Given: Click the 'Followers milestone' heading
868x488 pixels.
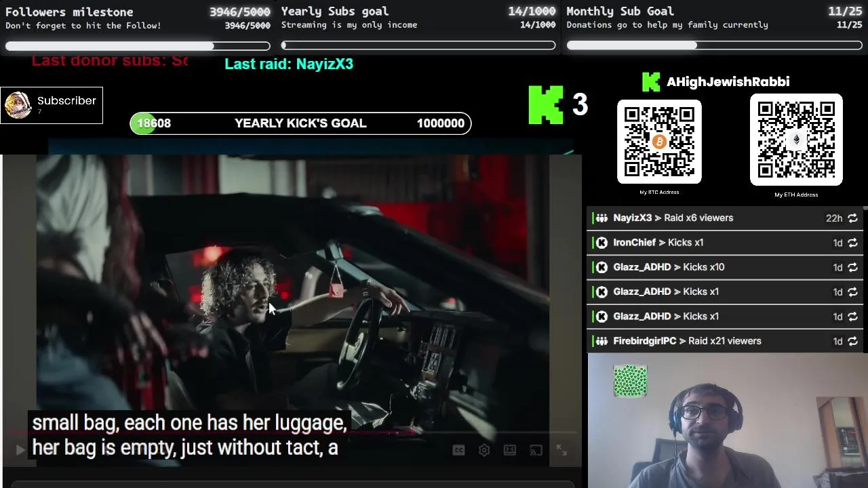Looking at the screenshot, I should [69, 12].
